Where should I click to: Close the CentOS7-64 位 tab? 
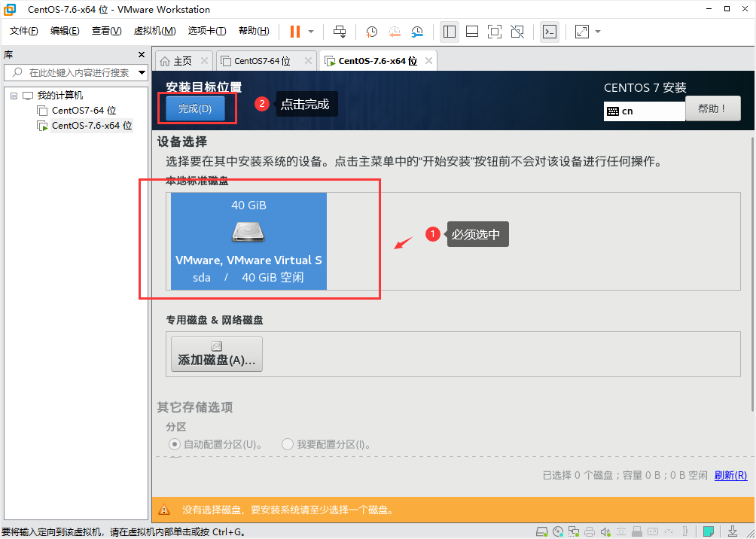click(308, 61)
